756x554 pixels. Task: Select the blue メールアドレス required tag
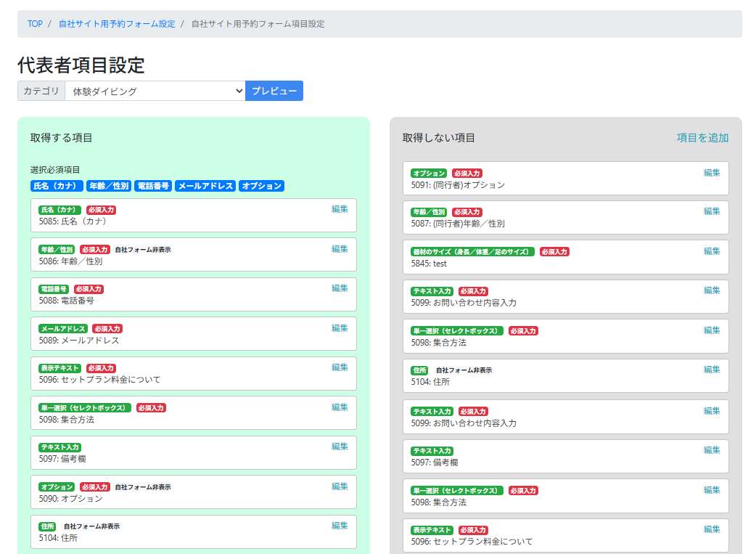(x=205, y=186)
